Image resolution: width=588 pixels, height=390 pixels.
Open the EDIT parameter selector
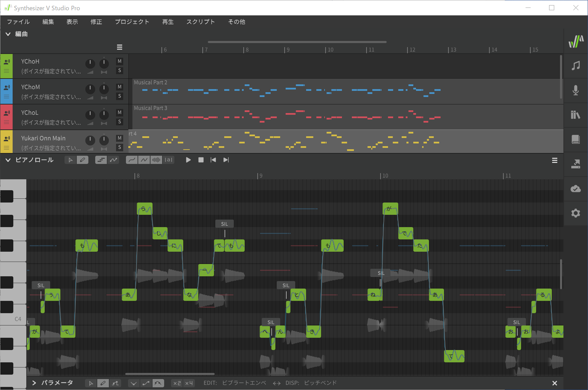click(244, 383)
